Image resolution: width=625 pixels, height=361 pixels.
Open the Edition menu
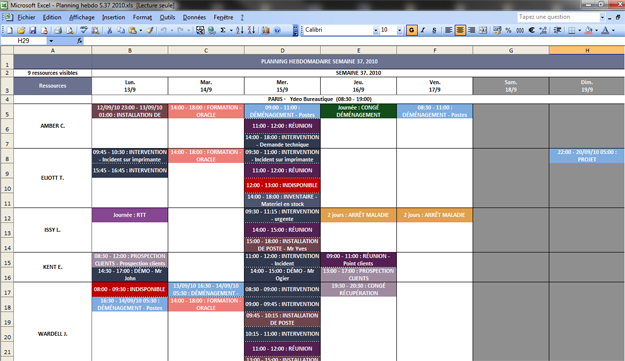(52, 17)
